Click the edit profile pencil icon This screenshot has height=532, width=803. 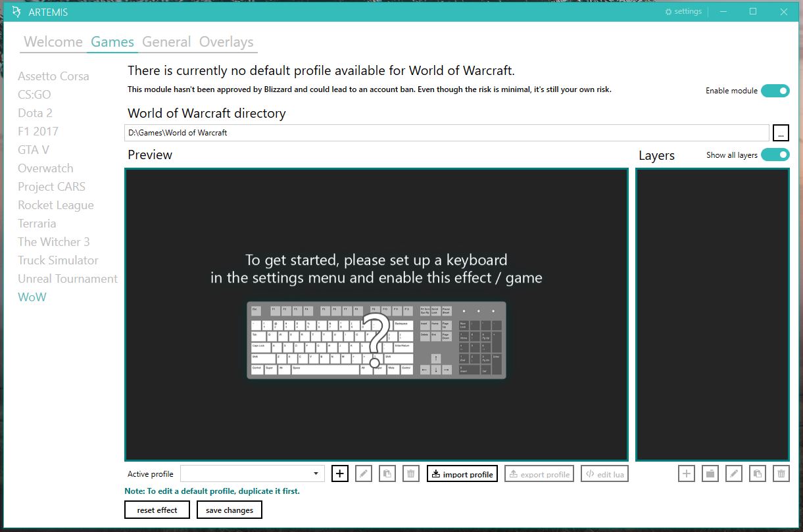tap(363, 473)
